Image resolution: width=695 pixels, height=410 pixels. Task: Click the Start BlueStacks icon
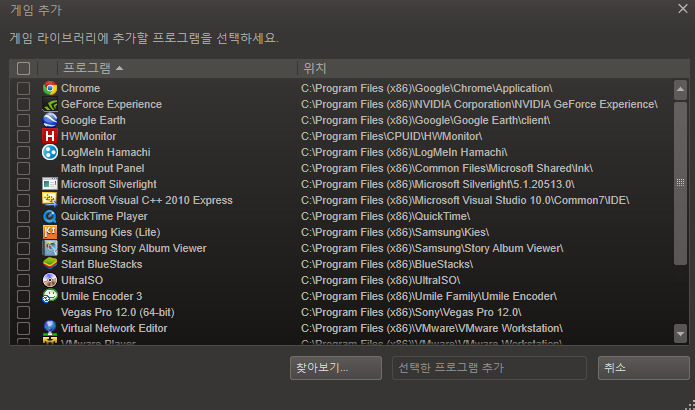coord(50,264)
